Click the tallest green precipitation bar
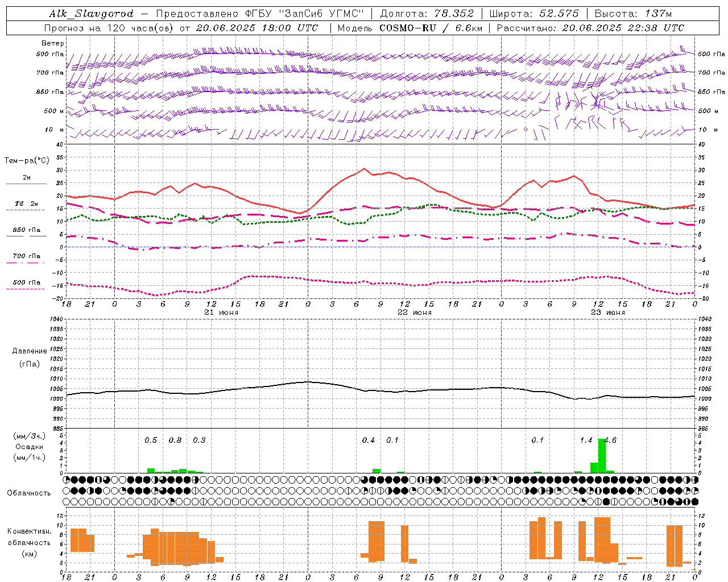This screenshot has height=582, width=728. coord(602,456)
